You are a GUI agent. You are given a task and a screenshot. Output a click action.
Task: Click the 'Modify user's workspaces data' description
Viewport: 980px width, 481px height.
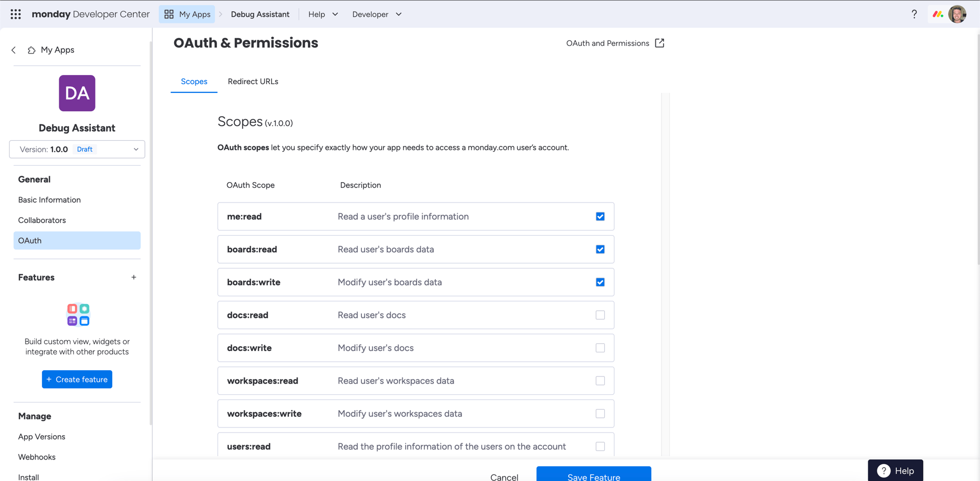point(400,414)
